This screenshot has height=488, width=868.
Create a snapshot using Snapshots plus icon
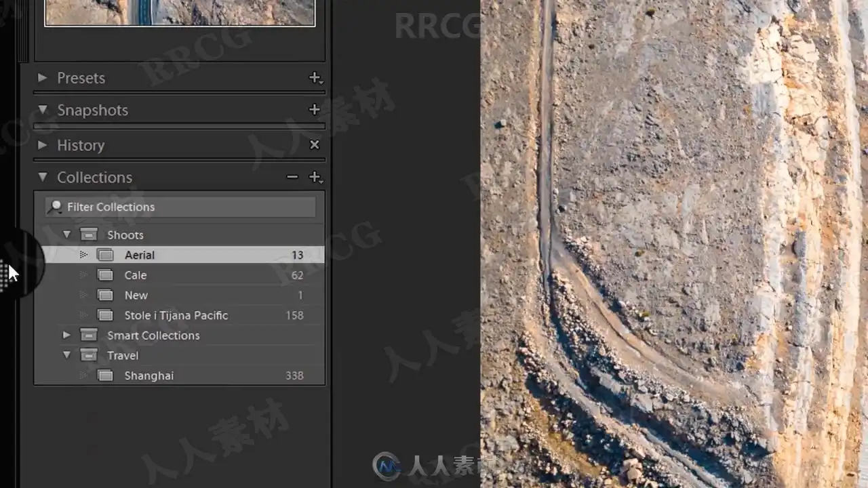(314, 110)
